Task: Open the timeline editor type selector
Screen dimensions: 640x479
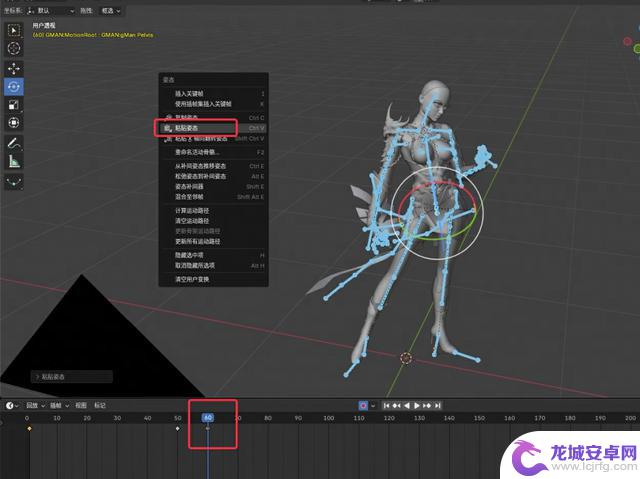Action: (12, 406)
